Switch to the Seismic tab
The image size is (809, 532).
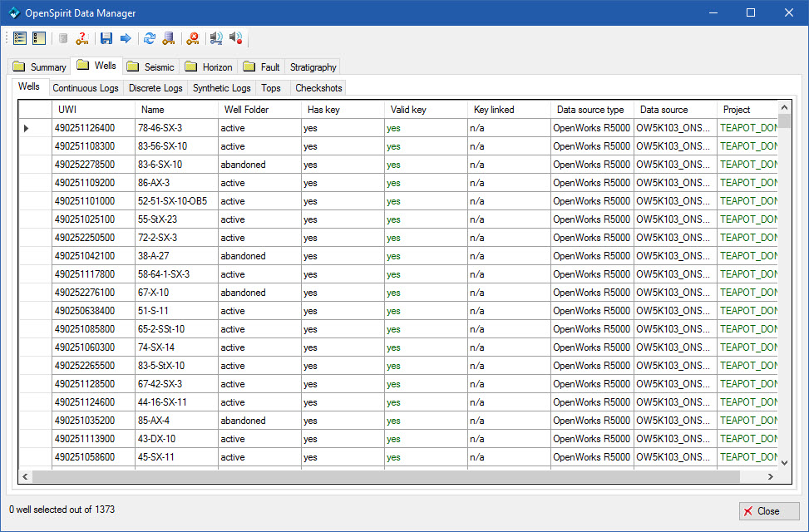pyautogui.click(x=151, y=66)
